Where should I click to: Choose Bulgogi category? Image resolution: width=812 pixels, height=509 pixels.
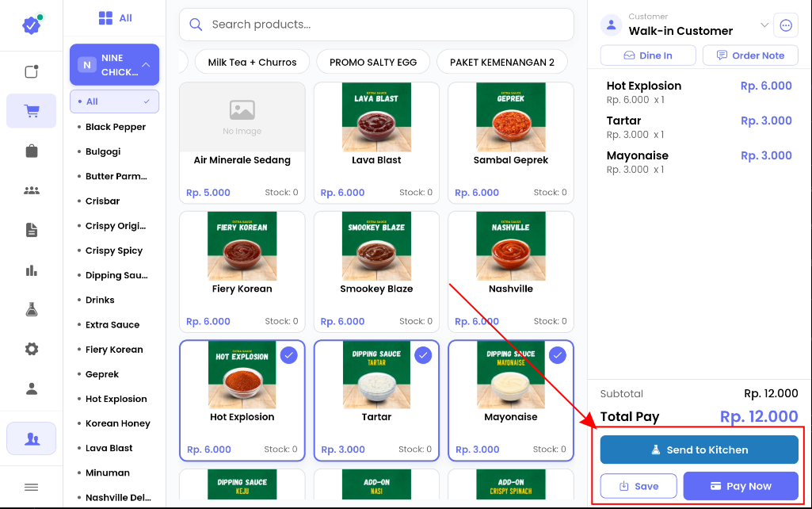103,151
